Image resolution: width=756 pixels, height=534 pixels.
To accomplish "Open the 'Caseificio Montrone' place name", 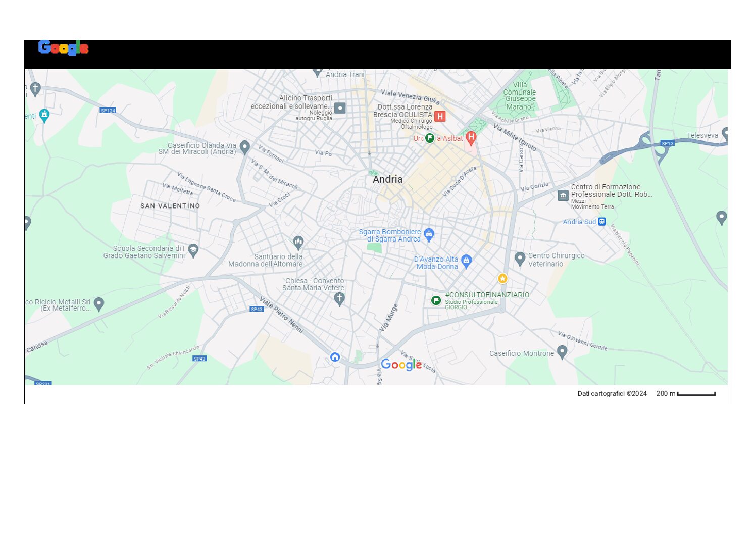I will pyautogui.click(x=522, y=353).
